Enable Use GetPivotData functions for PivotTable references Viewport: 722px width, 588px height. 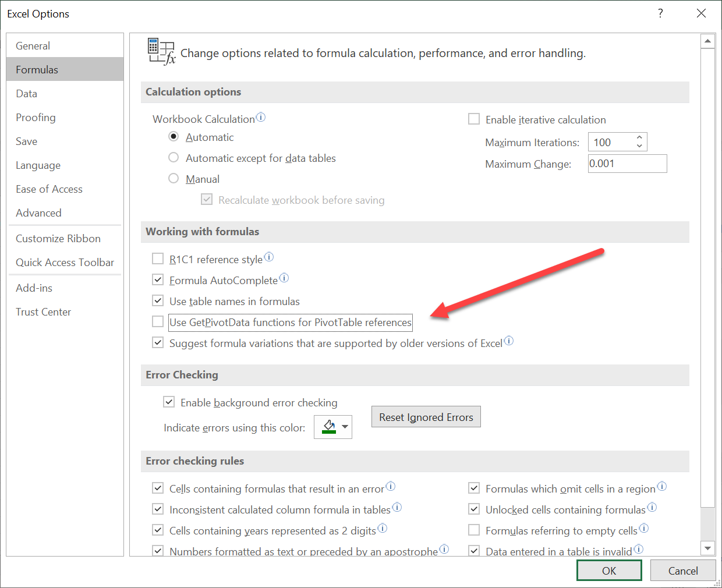tap(158, 321)
